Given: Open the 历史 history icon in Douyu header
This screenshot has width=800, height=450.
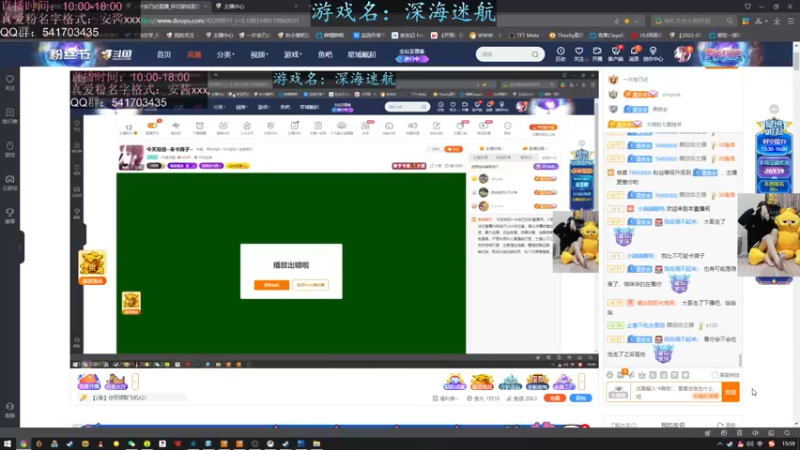Looking at the screenshot, I should pos(560,54).
